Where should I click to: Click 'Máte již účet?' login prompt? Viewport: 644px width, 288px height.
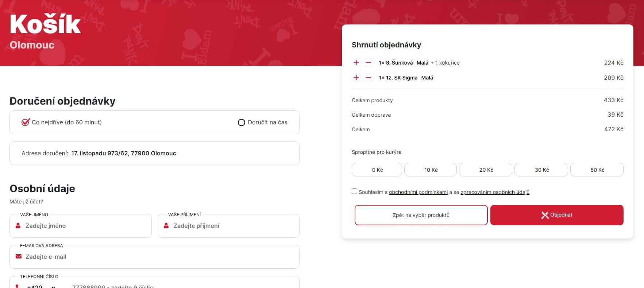point(26,202)
